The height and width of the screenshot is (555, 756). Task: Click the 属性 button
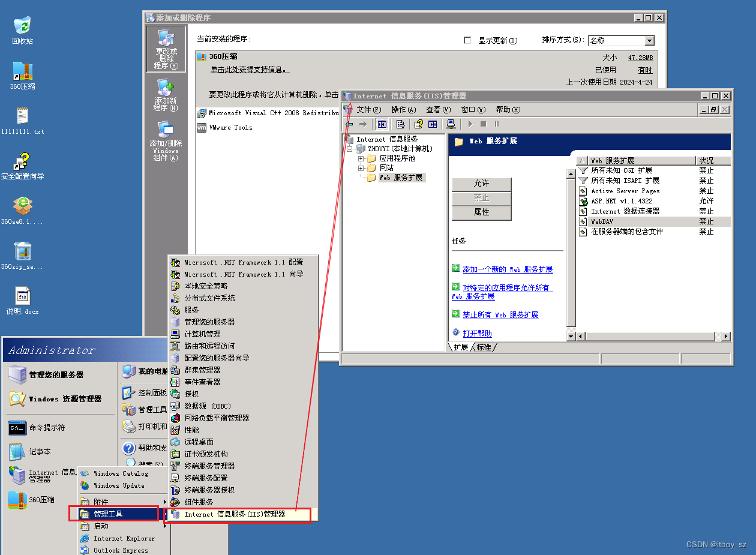coord(481,212)
